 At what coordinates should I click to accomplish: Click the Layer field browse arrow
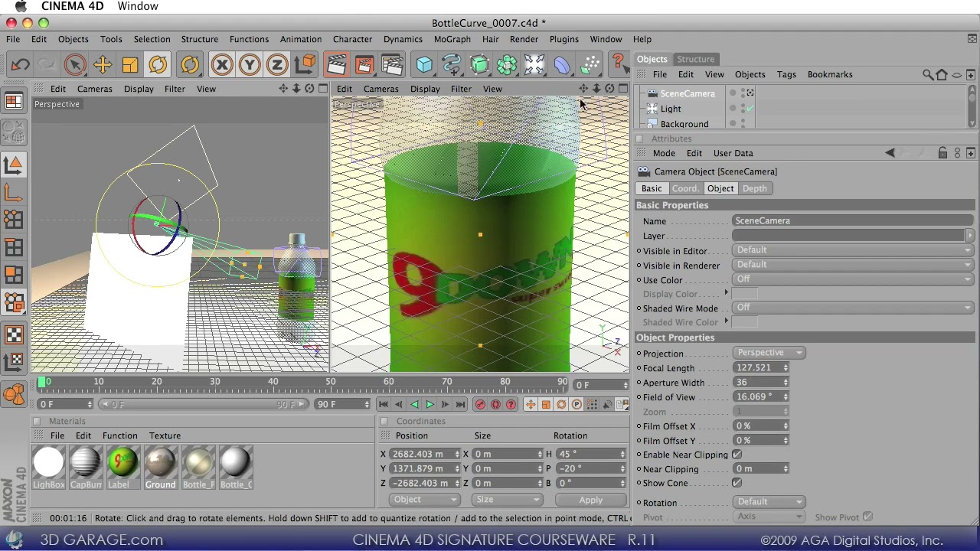click(x=970, y=236)
